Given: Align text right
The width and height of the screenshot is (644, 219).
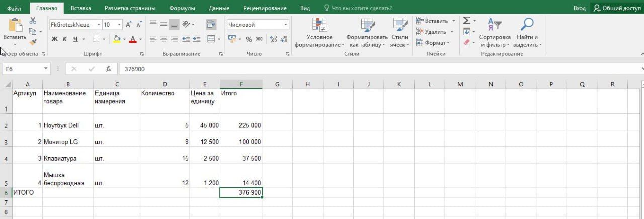Looking at the screenshot, I should click(x=174, y=39).
